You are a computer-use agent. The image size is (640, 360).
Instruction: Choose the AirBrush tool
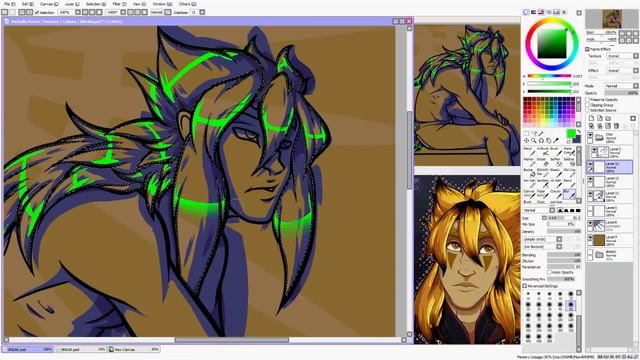(542, 151)
